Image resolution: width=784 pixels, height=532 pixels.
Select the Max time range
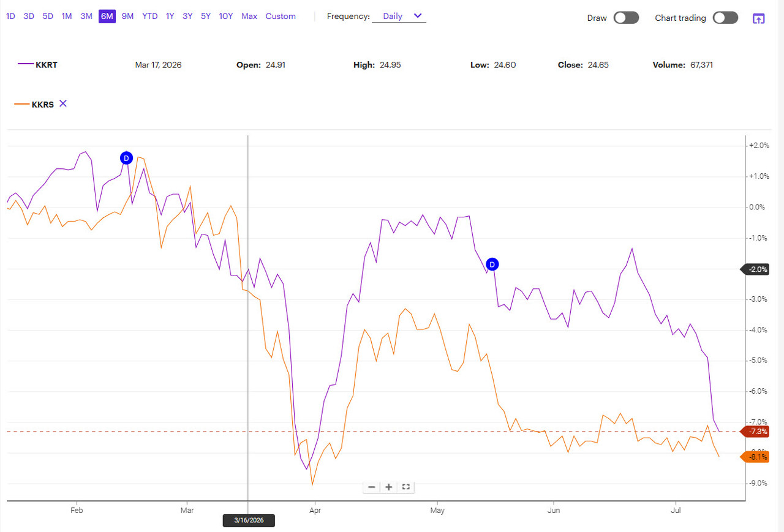pyautogui.click(x=249, y=17)
